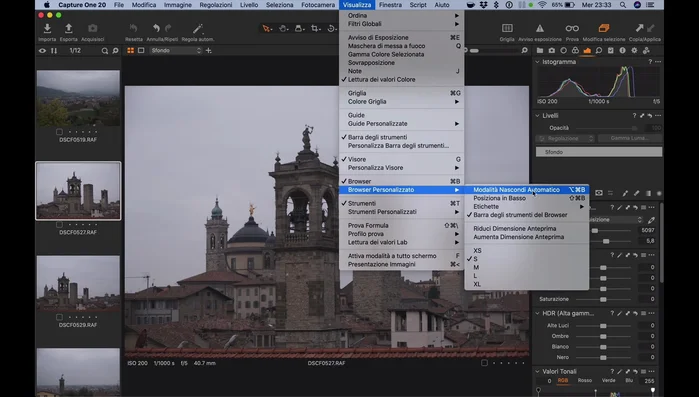
Task: Click the Alte Luci slider
Action: (603, 326)
